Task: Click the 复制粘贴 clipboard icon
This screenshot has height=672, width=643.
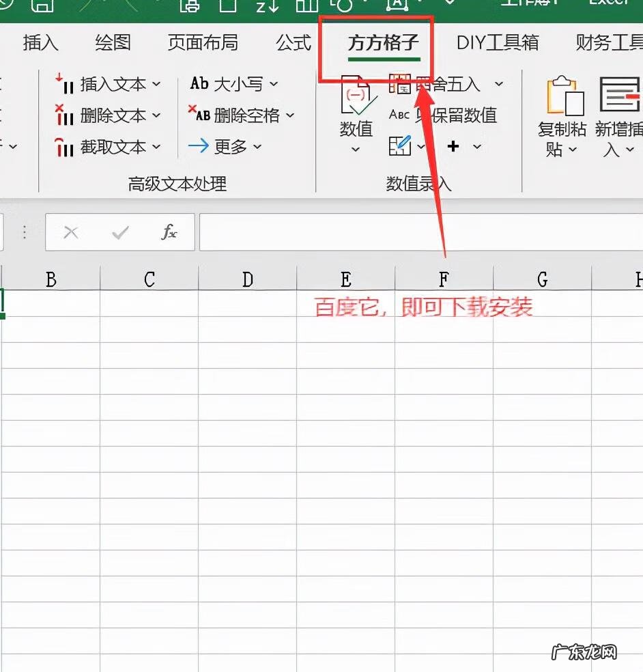Action: pos(565,96)
